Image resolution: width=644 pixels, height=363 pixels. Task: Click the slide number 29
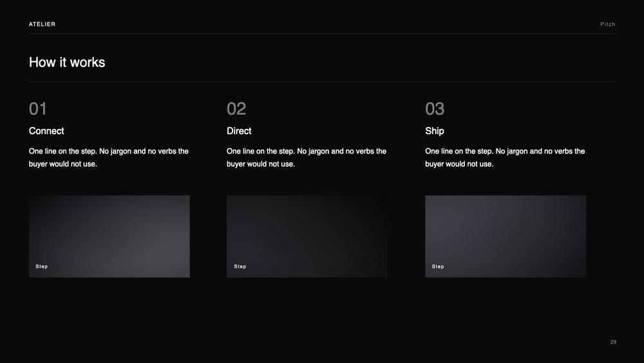(x=613, y=342)
